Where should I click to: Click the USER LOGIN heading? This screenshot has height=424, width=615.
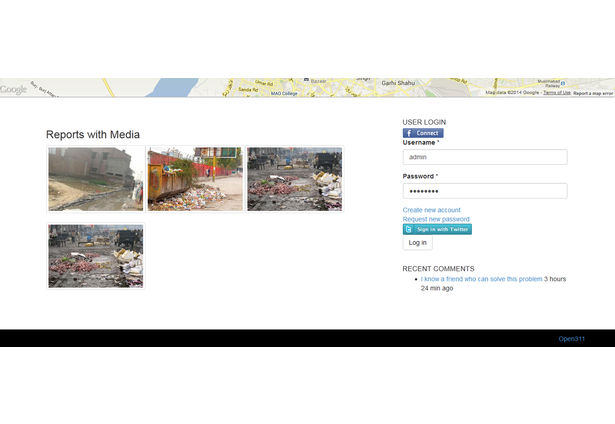[424, 122]
